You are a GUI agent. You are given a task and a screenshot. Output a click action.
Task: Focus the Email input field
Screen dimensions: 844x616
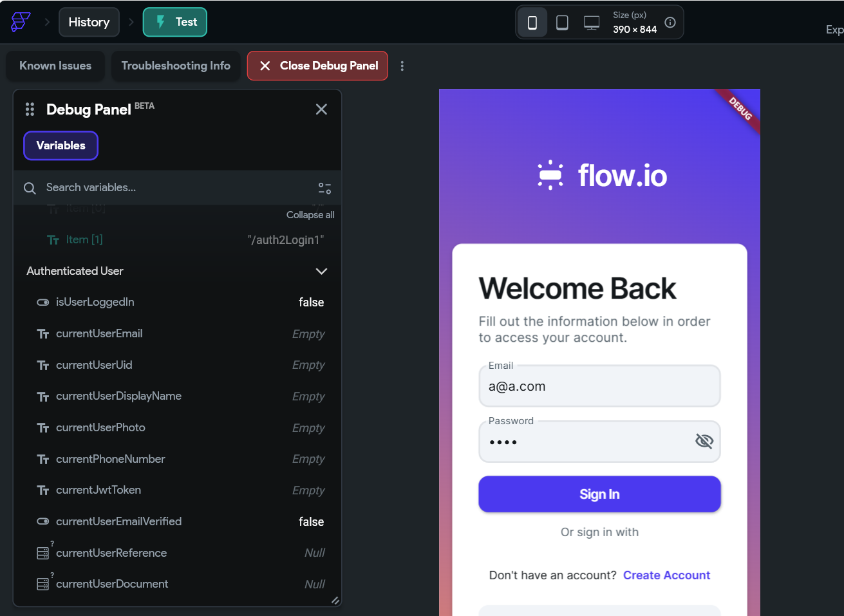pos(599,386)
